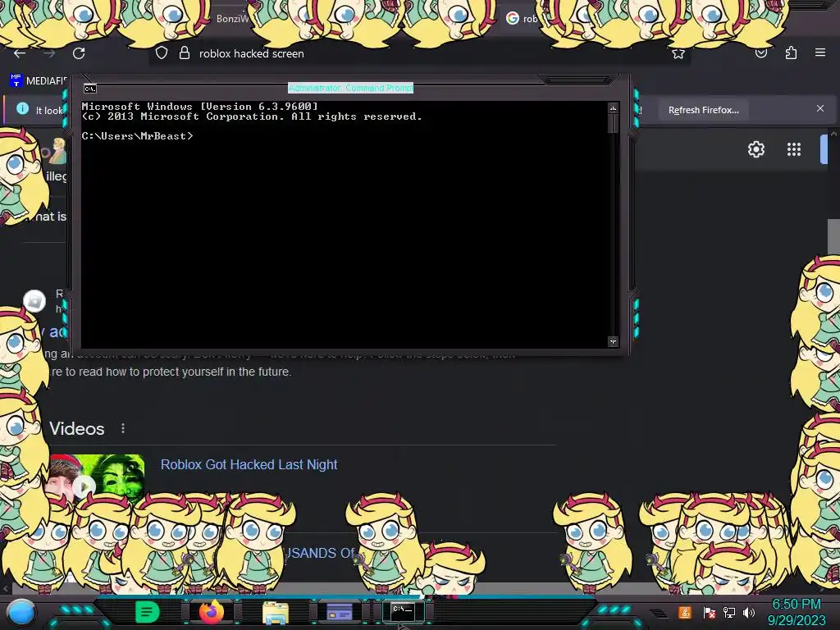This screenshot has height=630, width=840.
Task: Open Firefox from the taskbar
Action: coord(211,612)
